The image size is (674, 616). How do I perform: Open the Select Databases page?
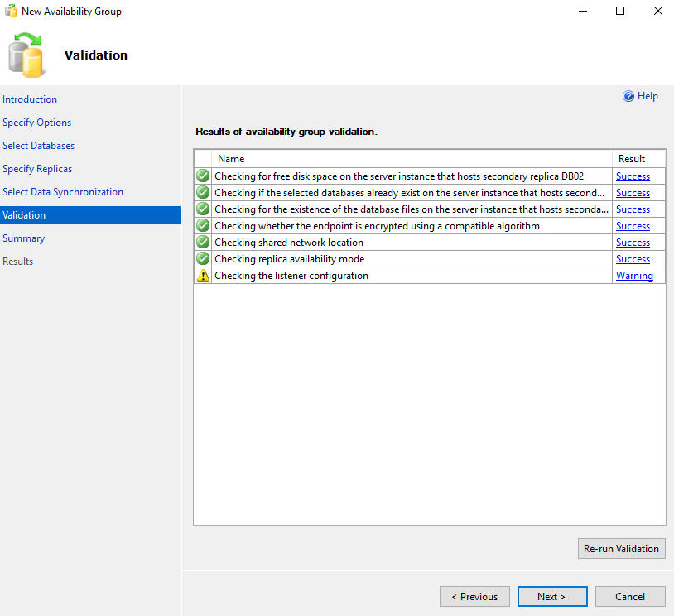39,146
